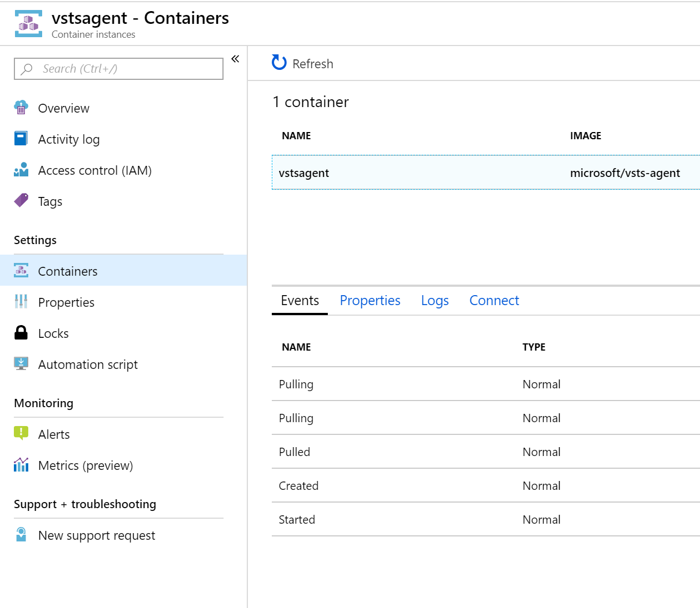The width and height of the screenshot is (700, 608).
Task: Click the microsoft/vsts-agent image cell
Action: (x=625, y=173)
